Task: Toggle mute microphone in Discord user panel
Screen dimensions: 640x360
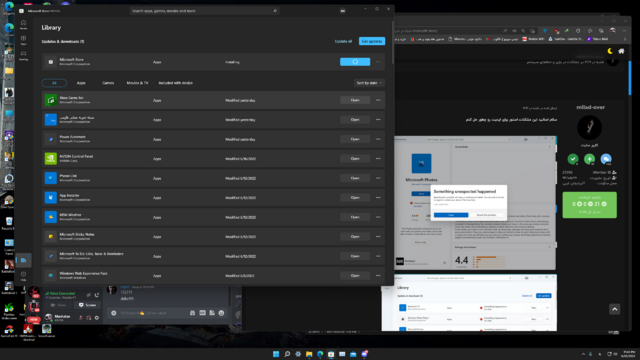Action: [80, 318]
